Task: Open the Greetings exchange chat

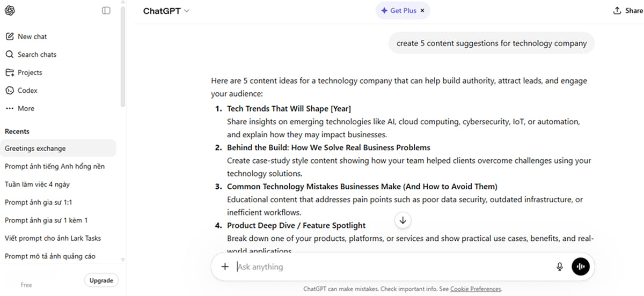Action: pyautogui.click(x=59, y=148)
